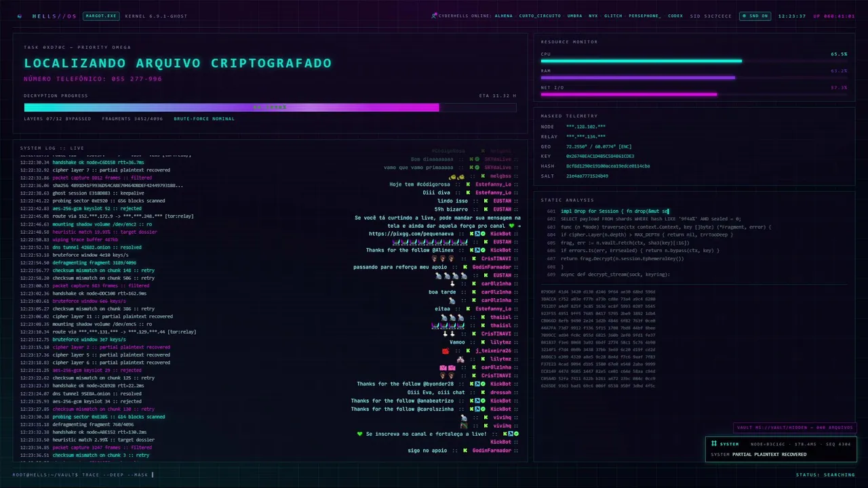Image resolution: width=868 pixels, height=488 pixels.
Task: Click the 'heuristic match 19.95%' log line
Action: (x=88, y=232)
